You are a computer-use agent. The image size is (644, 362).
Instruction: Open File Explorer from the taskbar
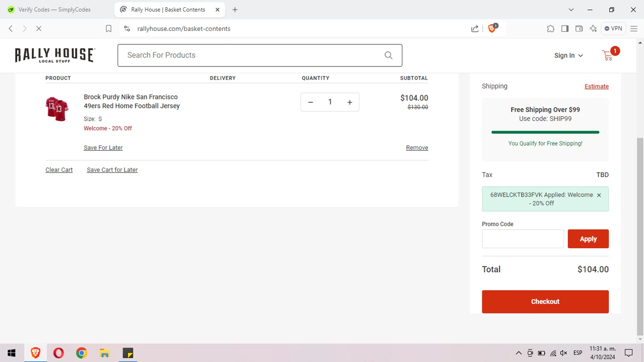105,353
